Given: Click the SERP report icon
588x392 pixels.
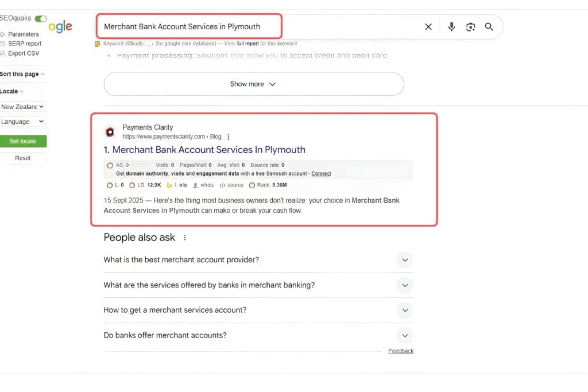Looking at the screenshot, I should pos(2,44).
